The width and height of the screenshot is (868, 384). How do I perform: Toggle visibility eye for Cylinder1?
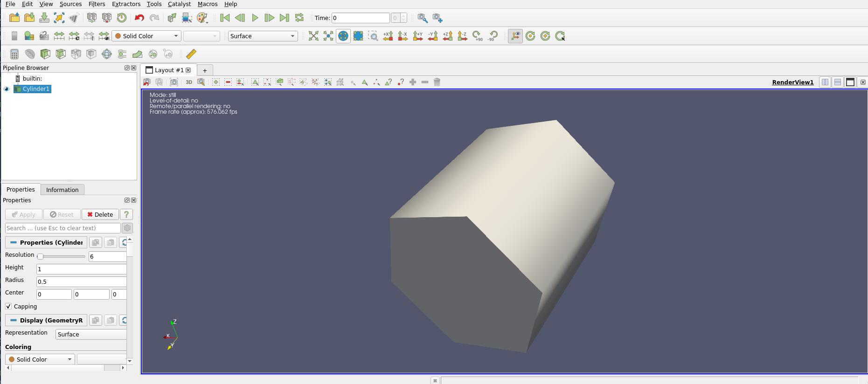coord(7,89)
